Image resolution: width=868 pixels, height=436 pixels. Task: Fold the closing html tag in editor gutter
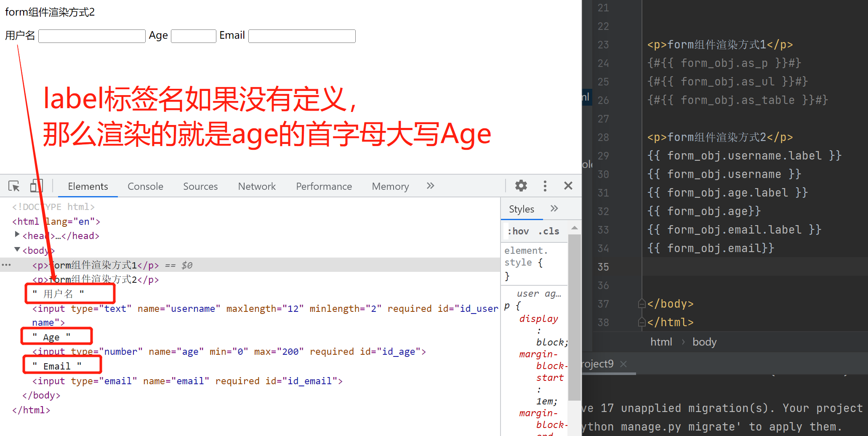[642, 322]
